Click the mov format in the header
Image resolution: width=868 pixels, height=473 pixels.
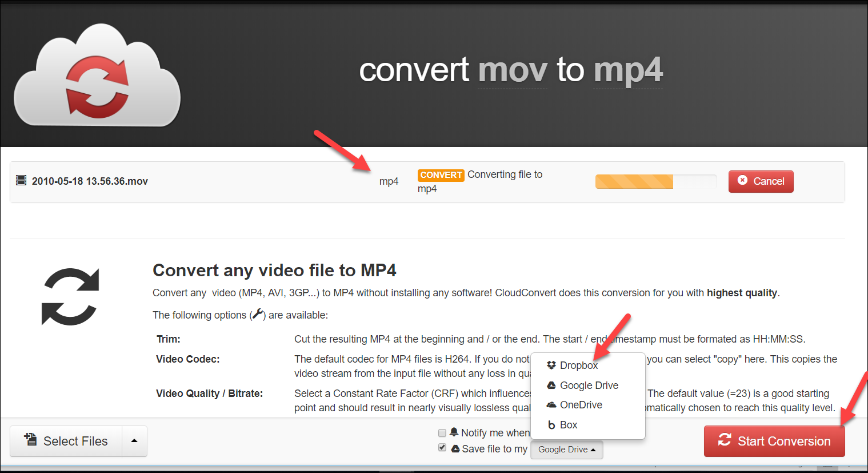coord(513,70)
